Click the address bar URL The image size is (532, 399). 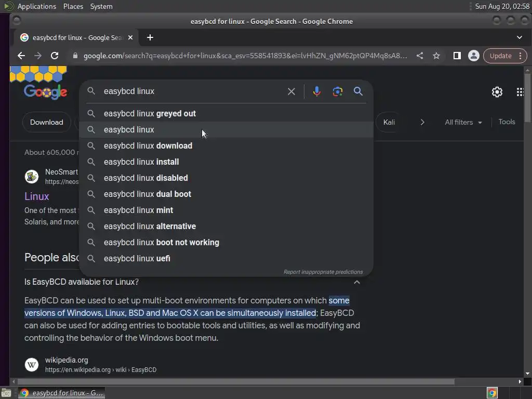click(x=245, y=56)
